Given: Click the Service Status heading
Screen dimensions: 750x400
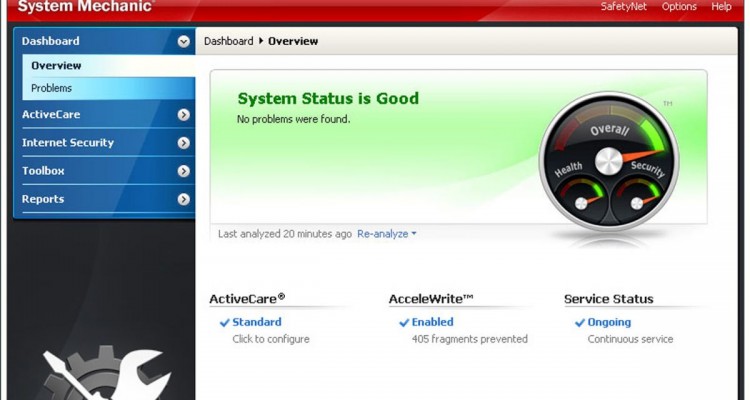Looking at the screenshot, I should pyautogui.click(x=608, y=299).
